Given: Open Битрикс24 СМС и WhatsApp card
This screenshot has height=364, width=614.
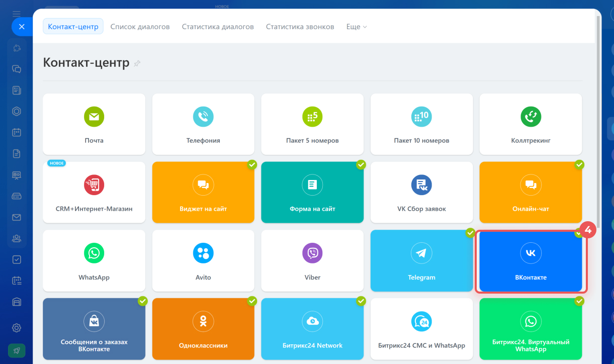Looking at the screenshot, I should pos(421,329).
